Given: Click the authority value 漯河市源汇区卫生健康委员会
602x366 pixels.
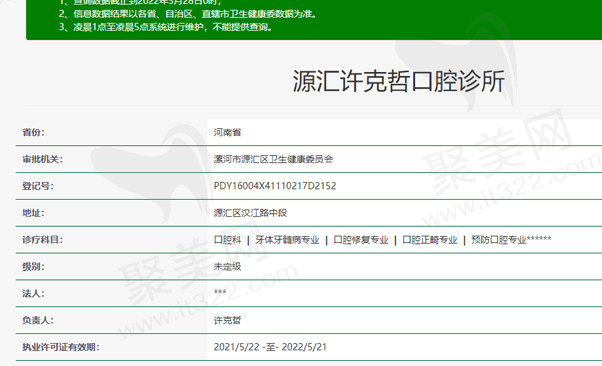Looking at the screenshot, I should (x=273, y=159).
